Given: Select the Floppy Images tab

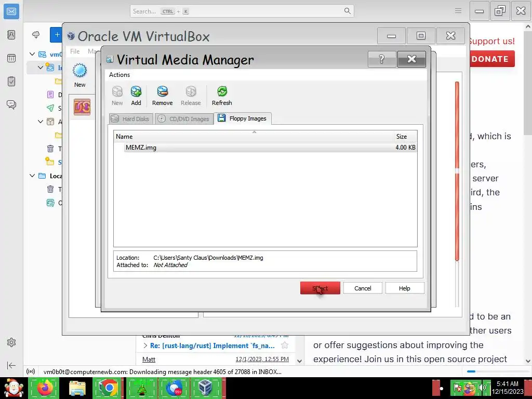Looking at the screenshot, I should click(x=243, y=118).
